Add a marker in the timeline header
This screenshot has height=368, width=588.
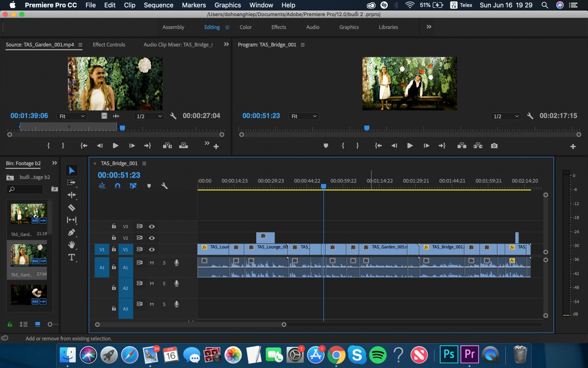[149, 186]
